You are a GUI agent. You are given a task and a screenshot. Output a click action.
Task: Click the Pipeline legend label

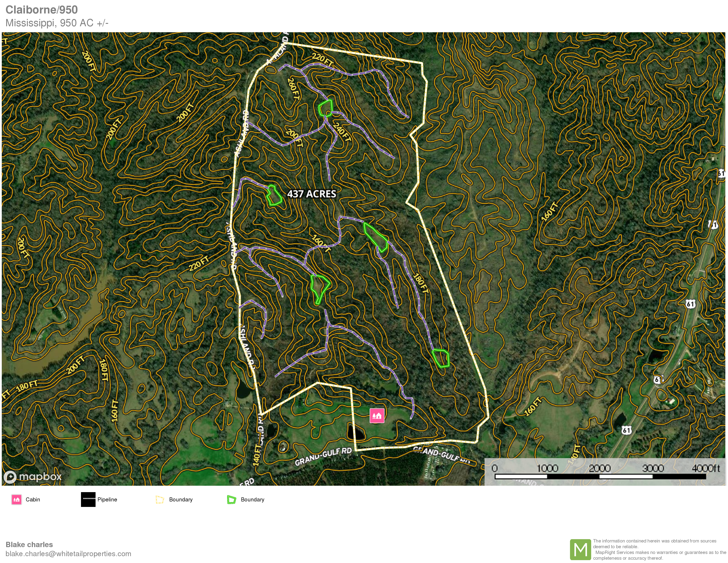tap(107, 499)
